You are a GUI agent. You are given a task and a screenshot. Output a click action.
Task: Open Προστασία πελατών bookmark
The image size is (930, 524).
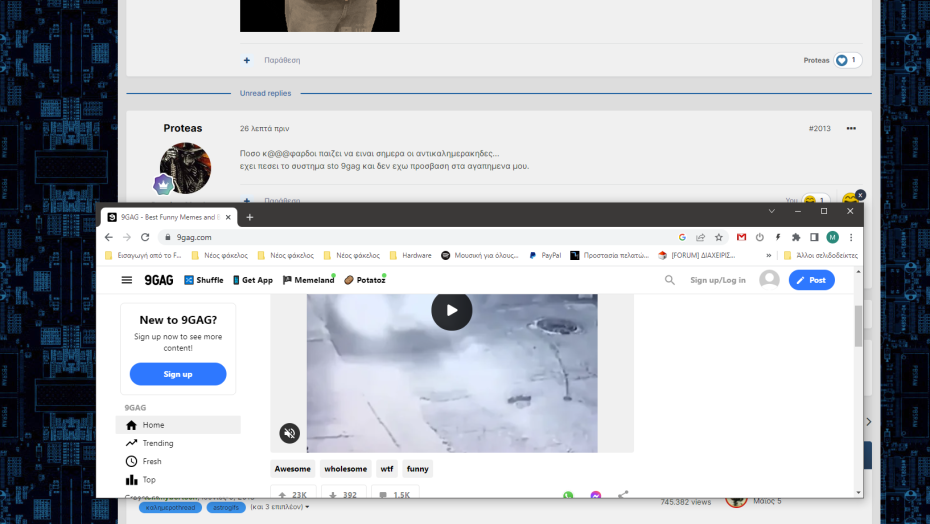(610, 255)
